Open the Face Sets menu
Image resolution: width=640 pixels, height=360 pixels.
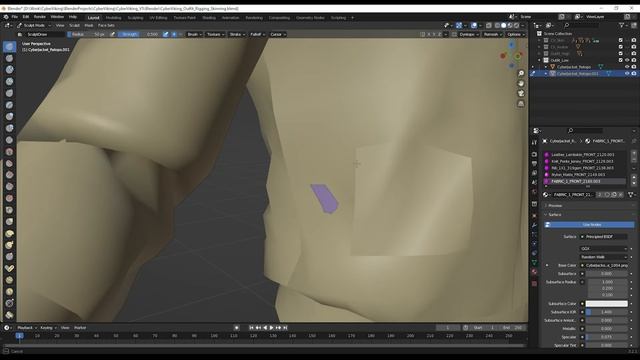coord(106,25)
